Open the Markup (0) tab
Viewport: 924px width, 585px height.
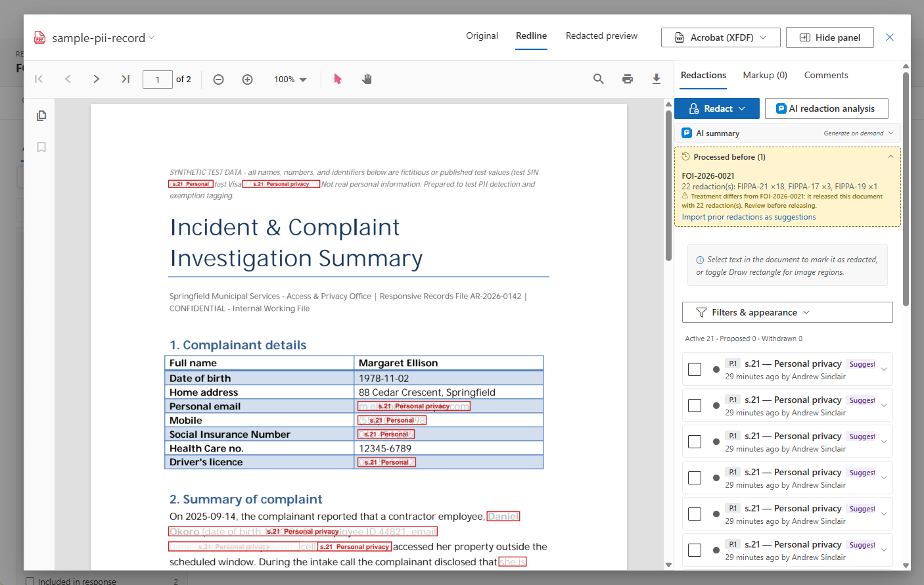[765, 76]
